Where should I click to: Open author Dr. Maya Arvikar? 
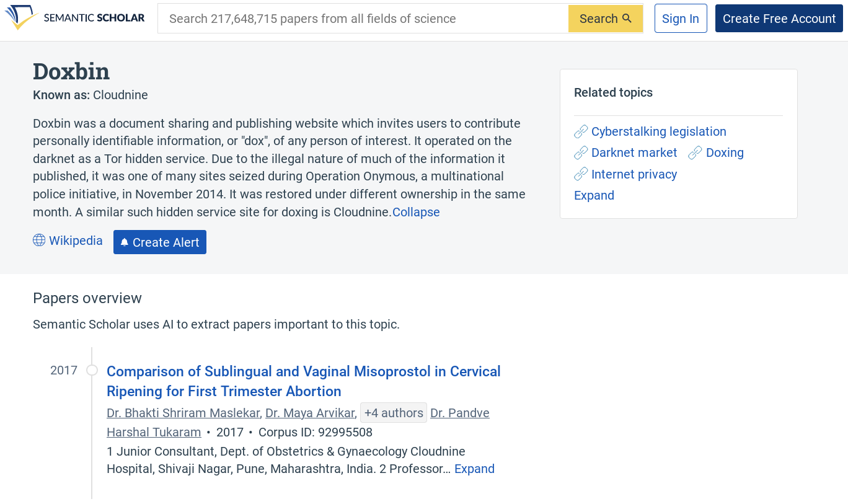(x=310, y=413)
